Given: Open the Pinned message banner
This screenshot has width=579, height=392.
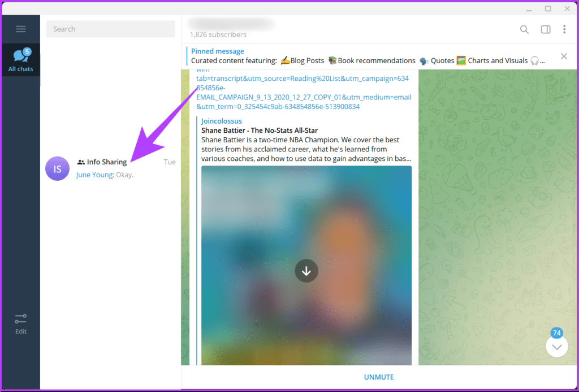Looking at the screenshot, I should (368, 56).
